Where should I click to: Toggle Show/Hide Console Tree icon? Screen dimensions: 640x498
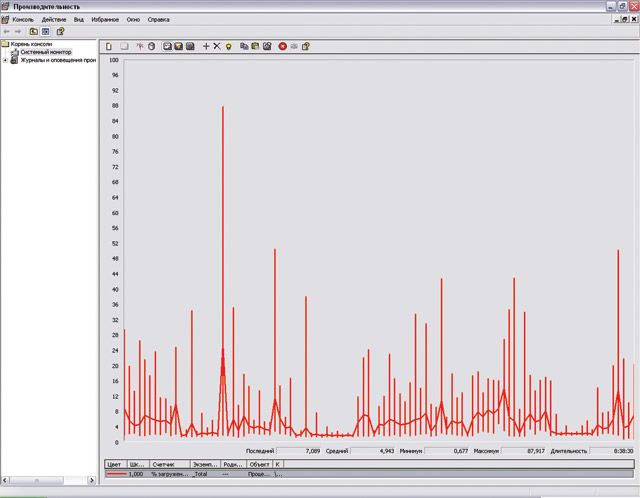coord(45,31)
